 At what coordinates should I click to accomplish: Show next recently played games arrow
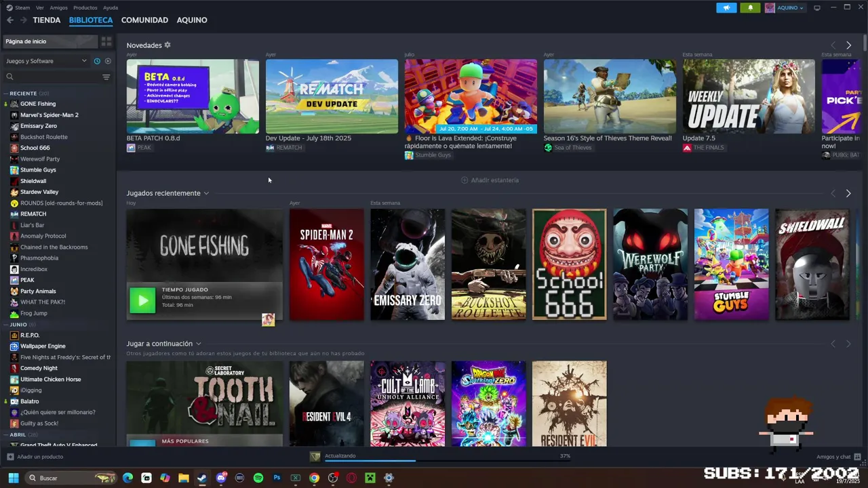(x=848, y=193)
